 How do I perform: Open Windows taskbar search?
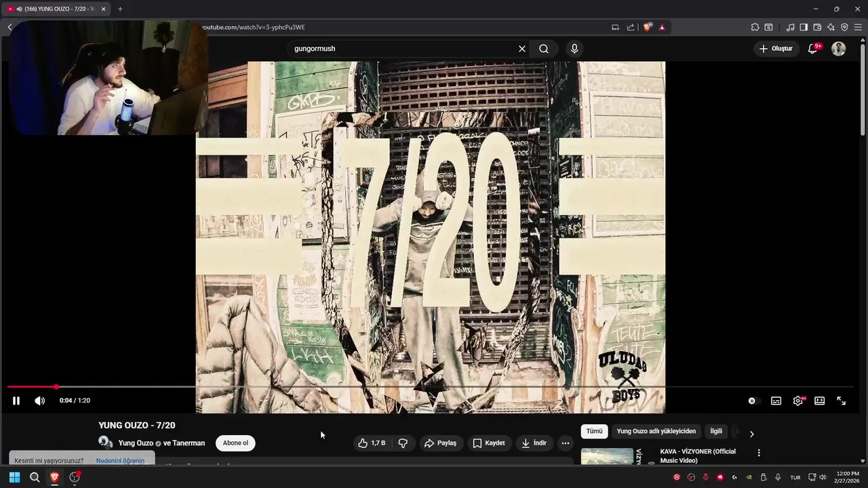35,477
